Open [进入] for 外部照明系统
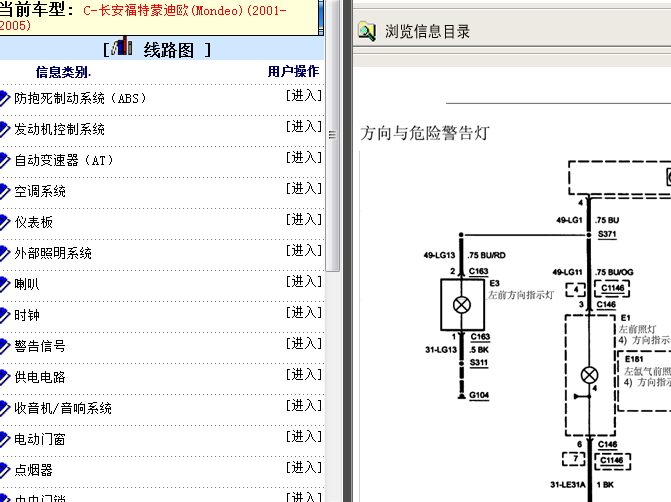Screen dimensions: 671x502 click(x=304, y=250)
